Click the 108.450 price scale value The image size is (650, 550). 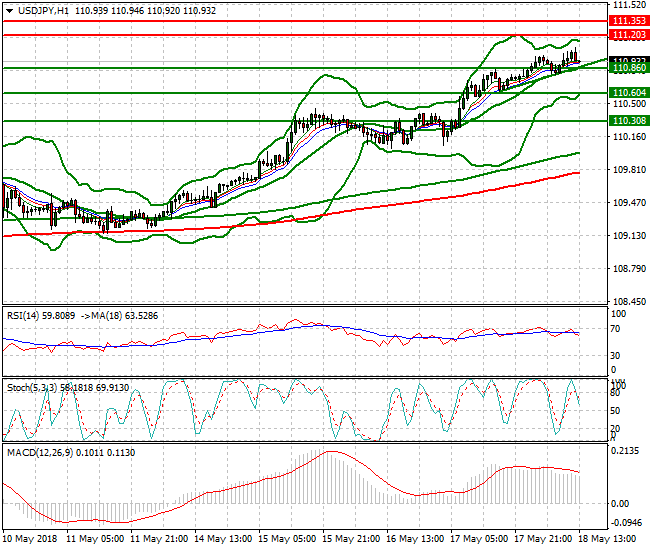click(x=629, y=302)
